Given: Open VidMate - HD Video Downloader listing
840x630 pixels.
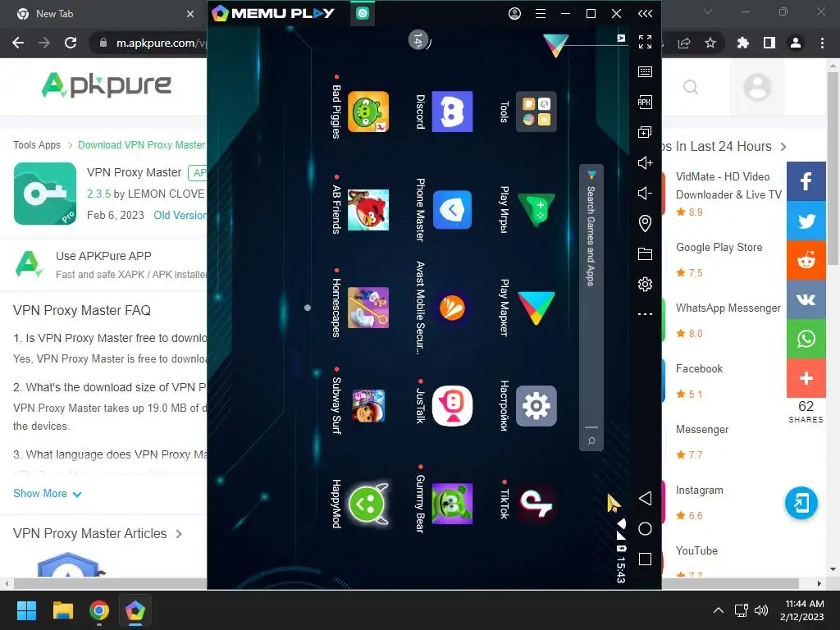Looking at the screenshot, I should (x=728, y=185).
